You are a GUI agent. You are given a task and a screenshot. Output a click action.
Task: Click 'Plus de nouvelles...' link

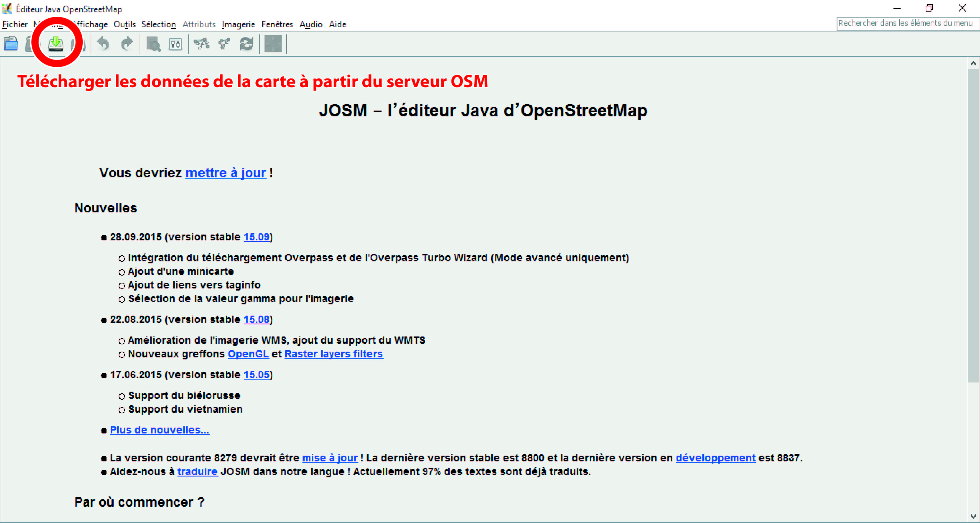160,430
